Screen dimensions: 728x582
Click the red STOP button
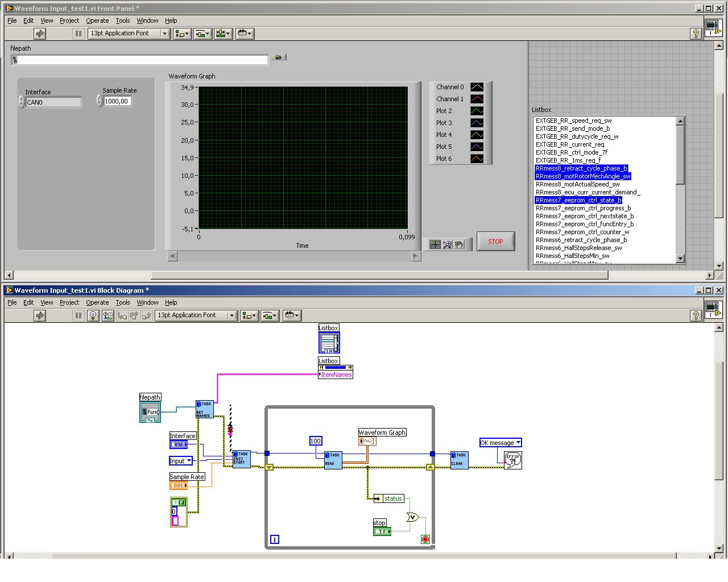[495, 242]
